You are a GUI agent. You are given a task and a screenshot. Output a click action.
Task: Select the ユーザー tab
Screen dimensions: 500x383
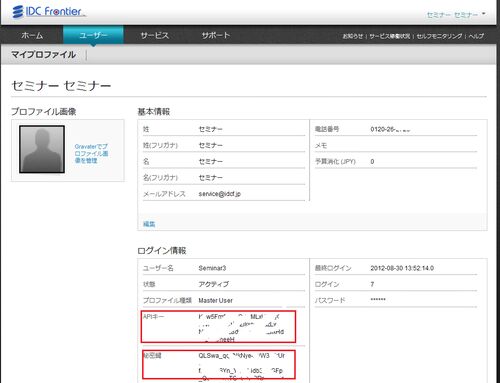(x=93, y=35)
